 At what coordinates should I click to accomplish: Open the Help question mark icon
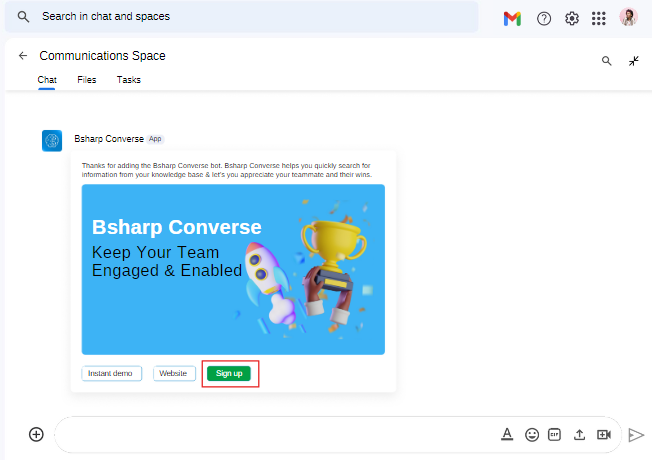[x=544, y=19]
